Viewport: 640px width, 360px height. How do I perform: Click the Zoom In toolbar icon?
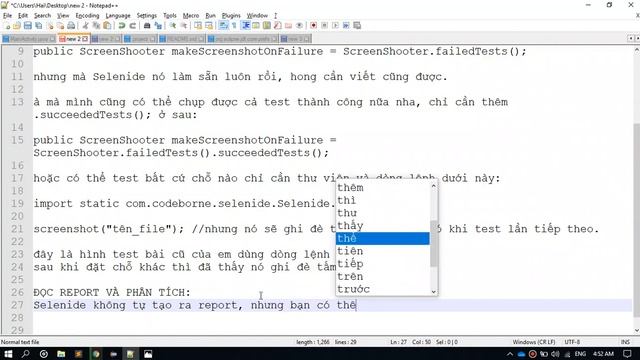(173, 26)
